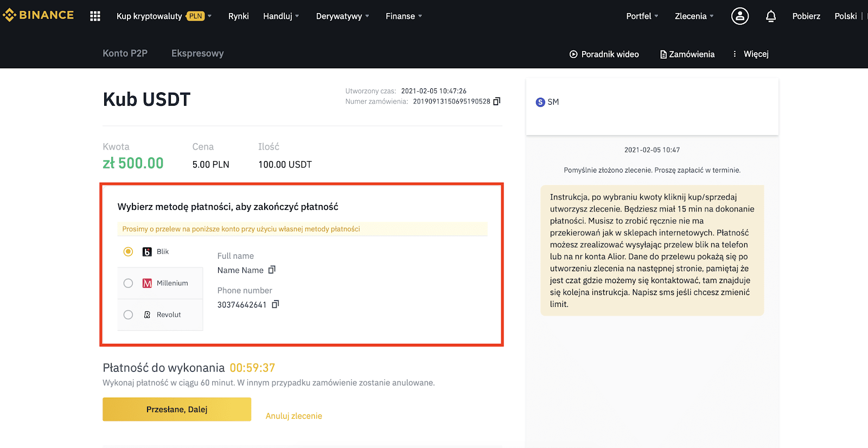Image resolution: width=868 pixels, height=448 pixels.
Task: Click the Binance logo
Action: tap(38, 15)
